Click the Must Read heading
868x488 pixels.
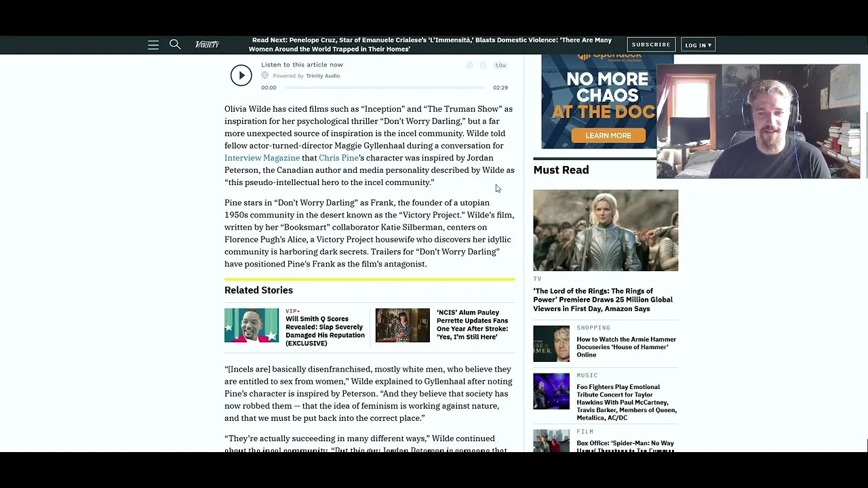pos(561,170)
